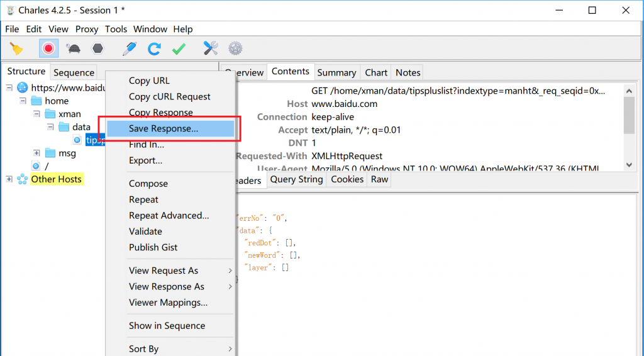
Task: Select the data folder in tree
Action: pyautogui.click(x=81, y=127)
